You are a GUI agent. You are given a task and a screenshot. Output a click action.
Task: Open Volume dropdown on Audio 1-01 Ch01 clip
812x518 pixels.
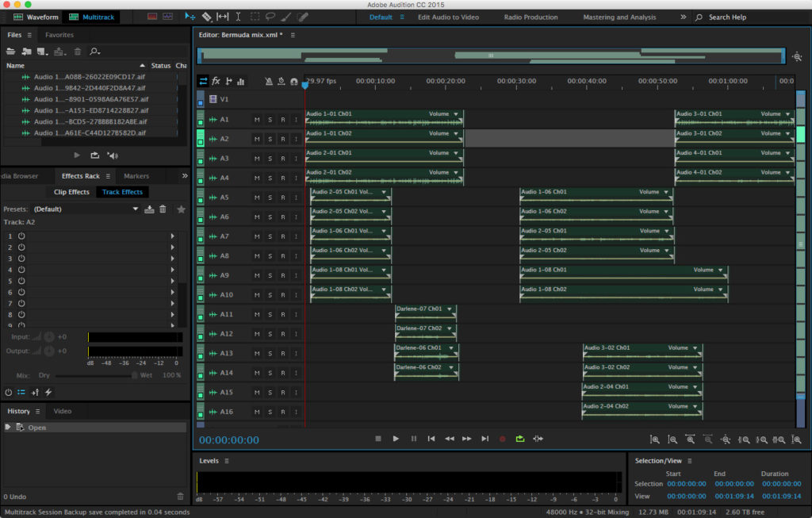click(x=456, y=114)
